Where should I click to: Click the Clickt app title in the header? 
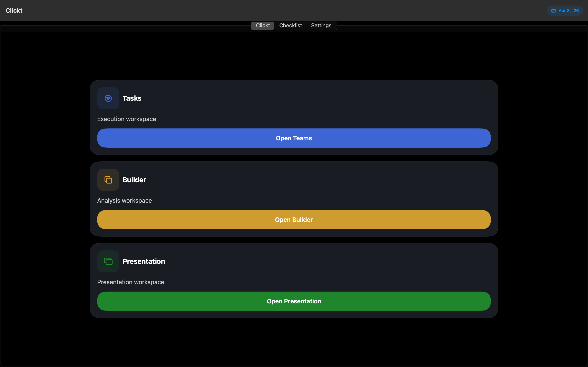14,10
